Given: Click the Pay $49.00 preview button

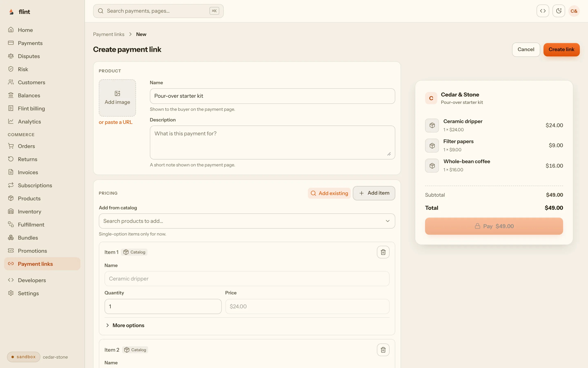Looking at the screenshot, I should (x=494, y=226).
